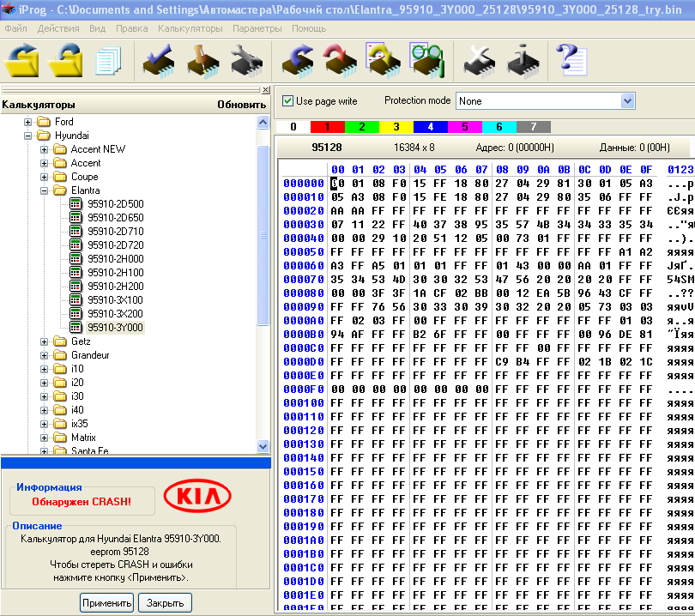This screenshot has width=695, height=616.
Task: Click tree scrollbar down arrow
Action: click(263, 446)
